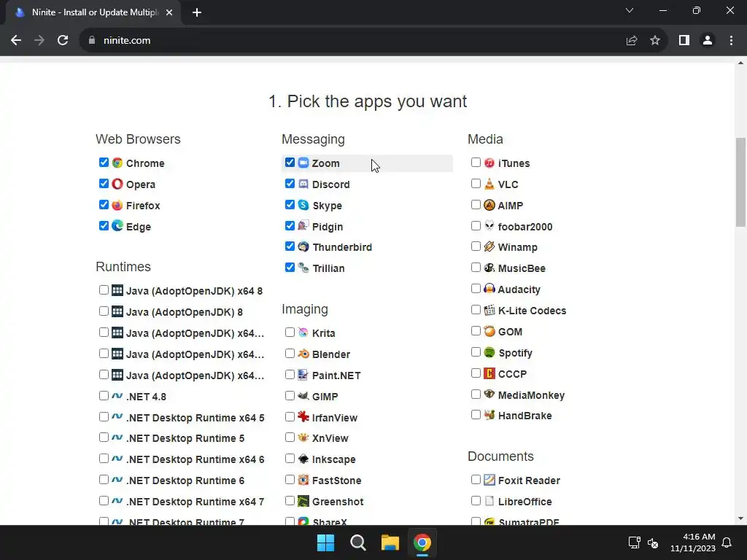Check the Winamp checkbox
Screen dimensions: 747x560
pyautogui.click(x=476, y=246)
